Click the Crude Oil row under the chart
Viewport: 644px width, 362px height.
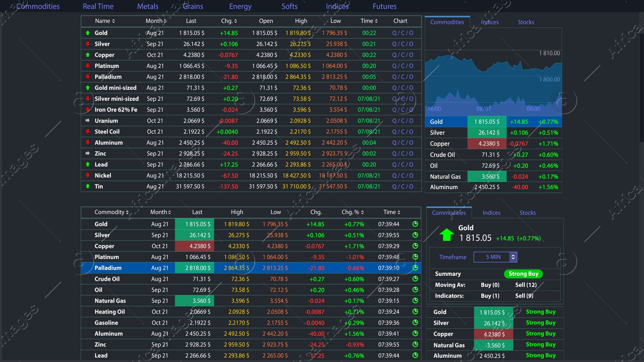click(x=493, y=154)
